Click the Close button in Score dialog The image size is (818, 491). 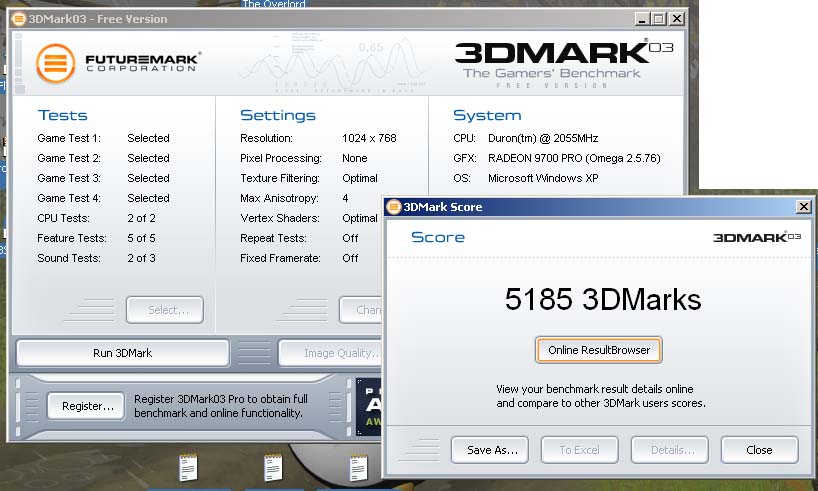(x=760, y=450)
